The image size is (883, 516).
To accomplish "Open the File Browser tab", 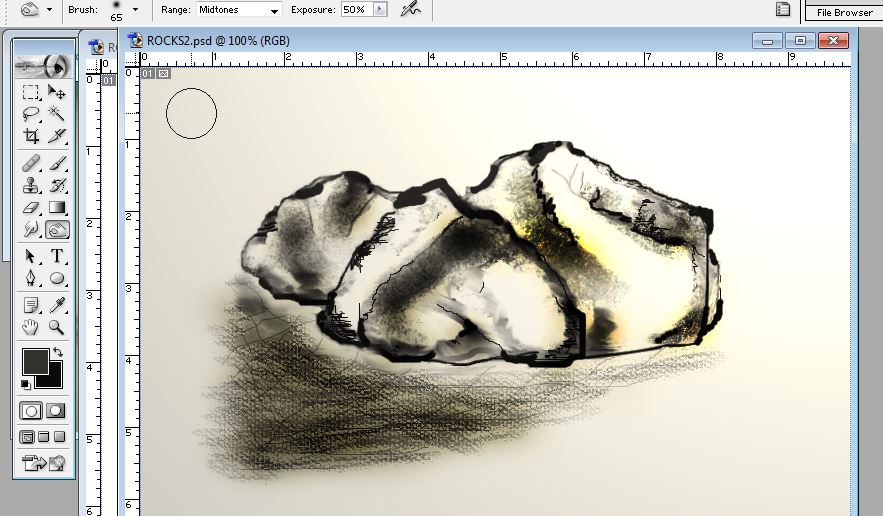I will click(x=844, y=12).
